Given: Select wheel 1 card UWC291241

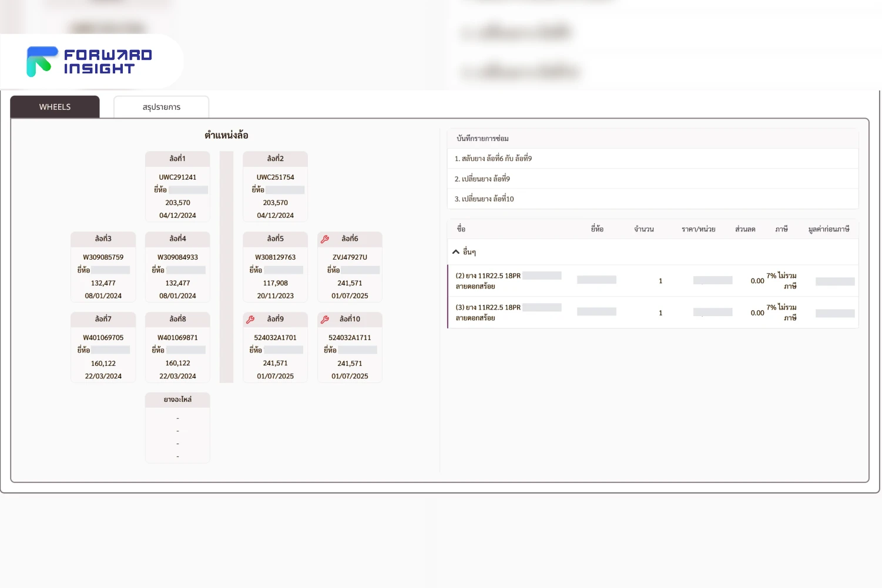Looking at the screenshot, I should [x=177, y=187].
